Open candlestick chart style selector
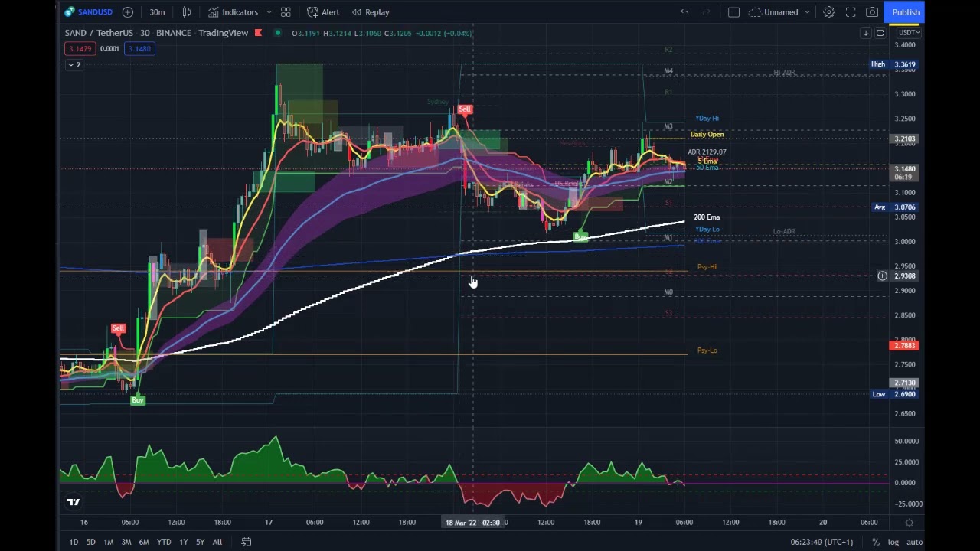The height and width of the screenshot is (551, 980). click(186, 12)
